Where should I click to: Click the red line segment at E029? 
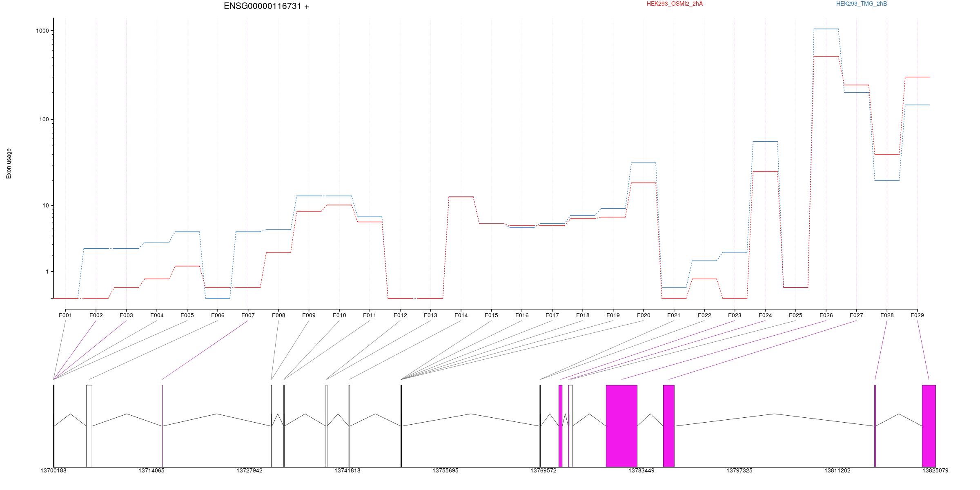click(x=917, y=77)
